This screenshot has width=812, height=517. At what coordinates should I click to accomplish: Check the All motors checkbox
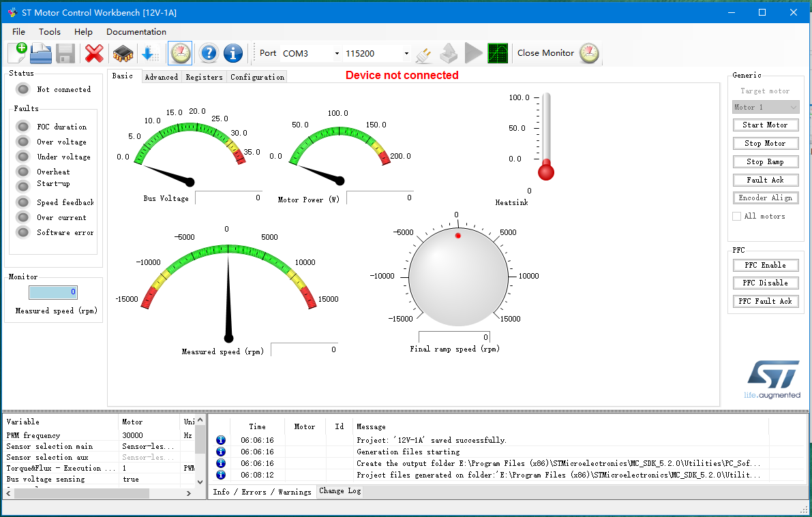736,217
